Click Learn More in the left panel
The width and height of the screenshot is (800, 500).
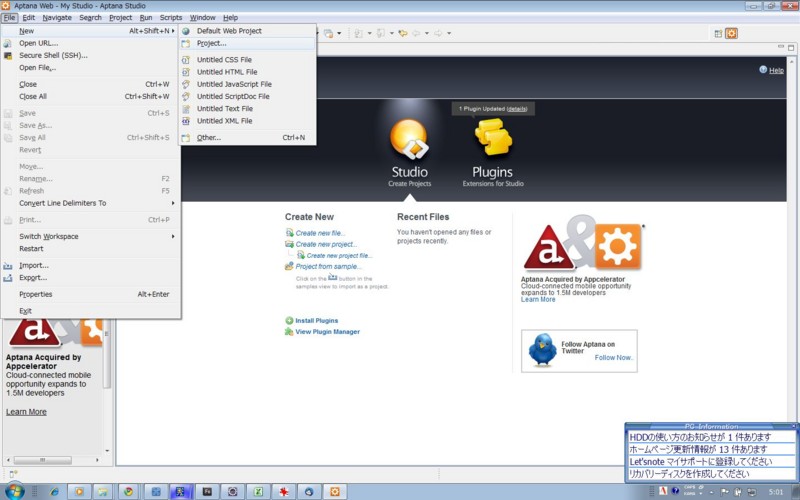point(26,412)
